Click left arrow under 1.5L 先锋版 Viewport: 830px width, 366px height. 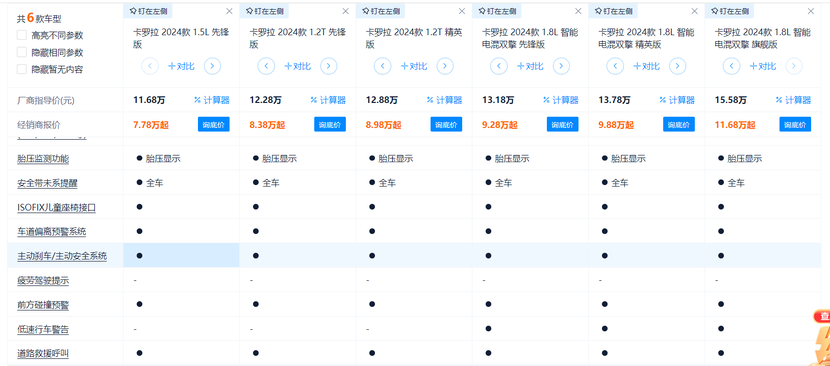pyautogui.click(x=150, y=66)
